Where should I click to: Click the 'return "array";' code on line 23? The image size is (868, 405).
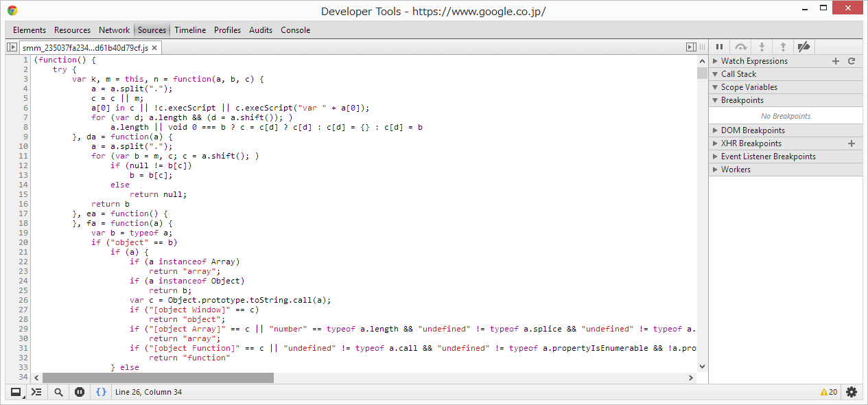tap(185, 271)
